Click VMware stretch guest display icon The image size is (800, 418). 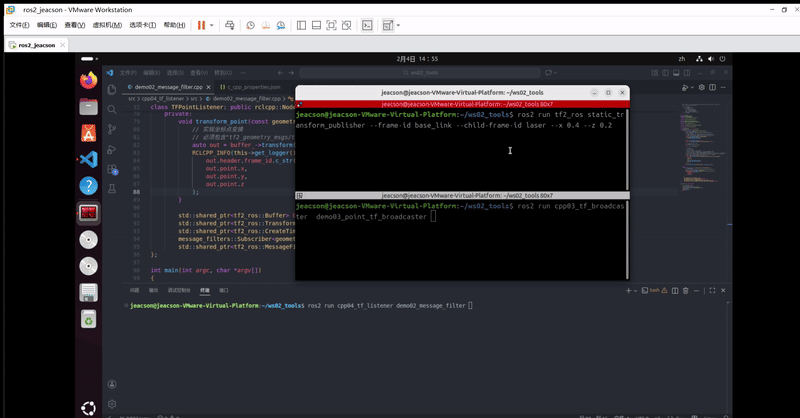388,25
